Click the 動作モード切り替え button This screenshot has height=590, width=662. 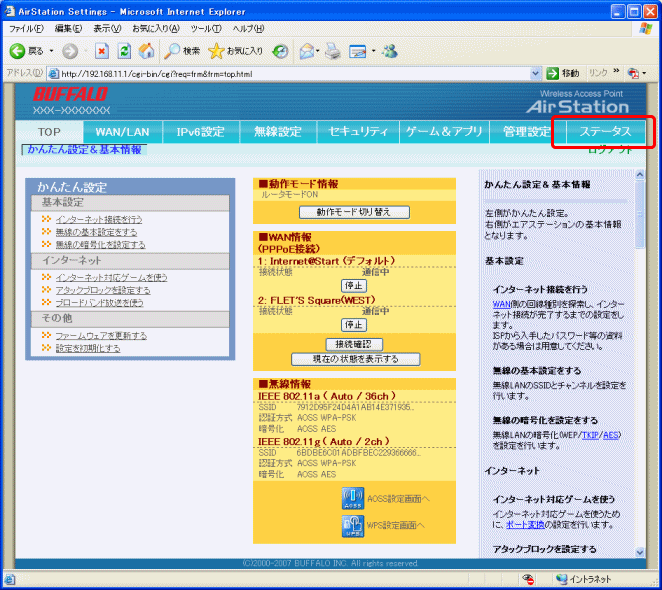354,212
